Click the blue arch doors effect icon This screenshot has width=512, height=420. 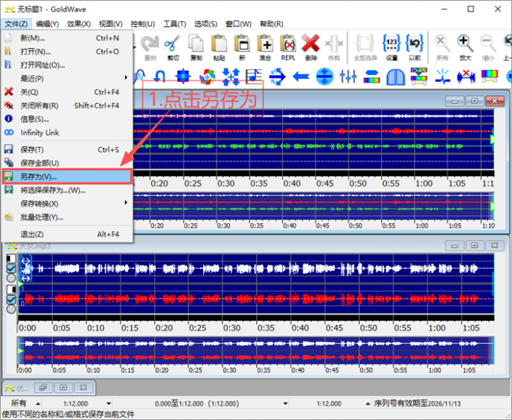[395, 77]
